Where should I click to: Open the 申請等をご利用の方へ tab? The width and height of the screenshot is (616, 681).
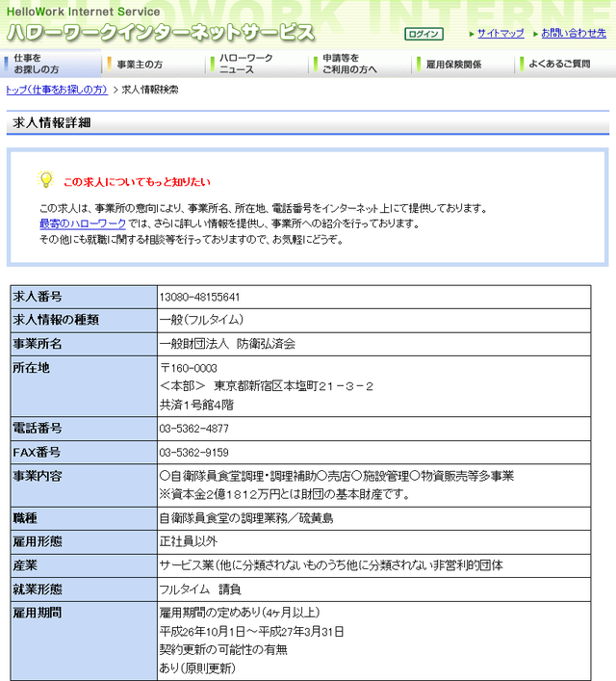tap(360, 65)
